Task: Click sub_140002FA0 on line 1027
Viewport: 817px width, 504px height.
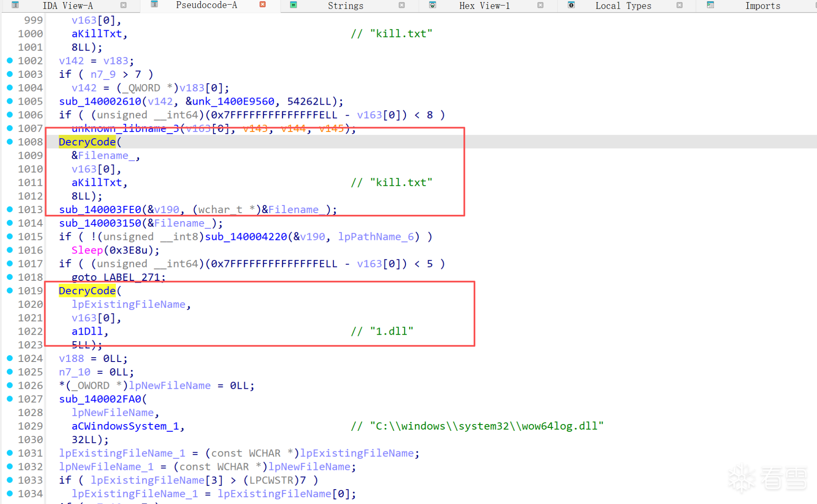Action: (x=100, y=399)
